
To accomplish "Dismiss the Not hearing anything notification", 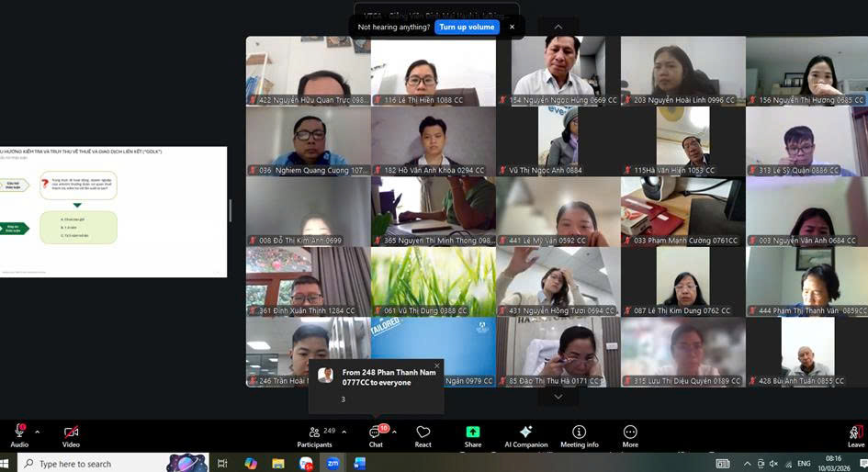I will [512, 28].
